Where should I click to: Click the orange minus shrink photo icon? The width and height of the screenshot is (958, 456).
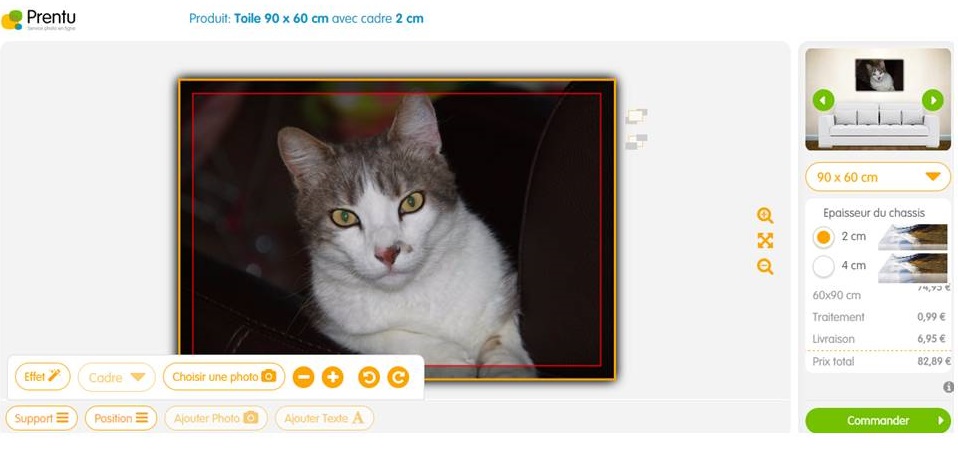(x=304, y=377)
